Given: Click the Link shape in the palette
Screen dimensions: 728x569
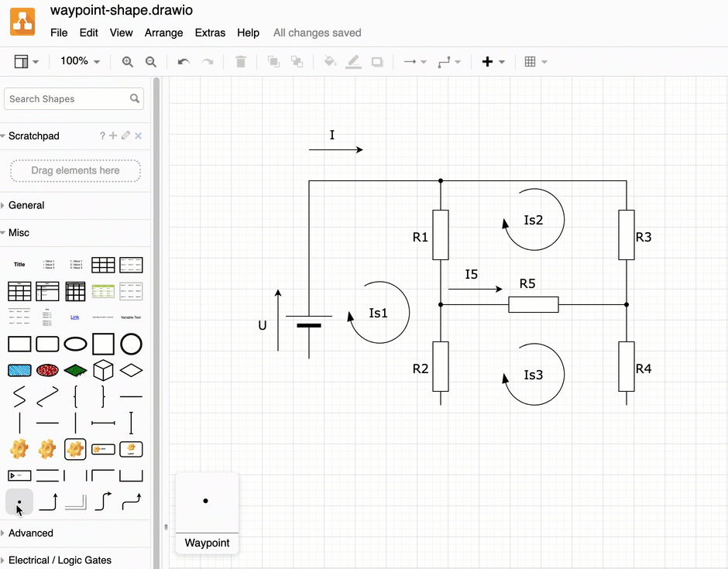Looking at the screenshot, I should [x=75, y=317].
